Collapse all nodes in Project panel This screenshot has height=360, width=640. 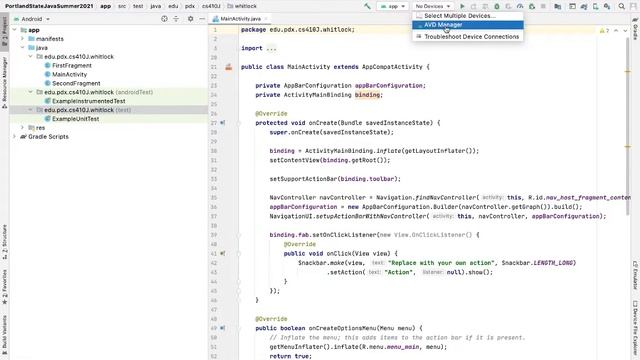[x=176, y=19]
